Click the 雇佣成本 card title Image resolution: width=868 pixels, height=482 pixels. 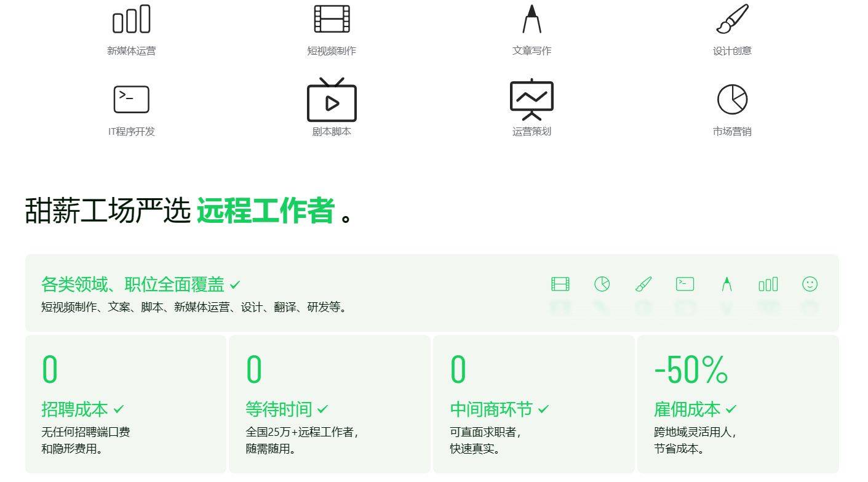click(687, 409)
